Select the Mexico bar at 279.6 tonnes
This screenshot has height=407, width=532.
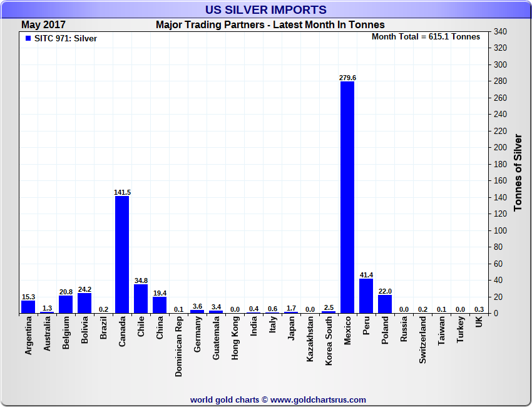click(347, 197)
